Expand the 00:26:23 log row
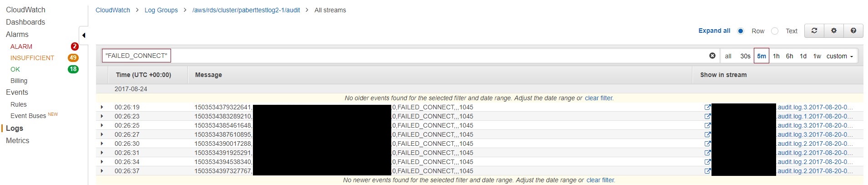Image resolution: width=868 pixels, height=185 pixels. [102, 116]
